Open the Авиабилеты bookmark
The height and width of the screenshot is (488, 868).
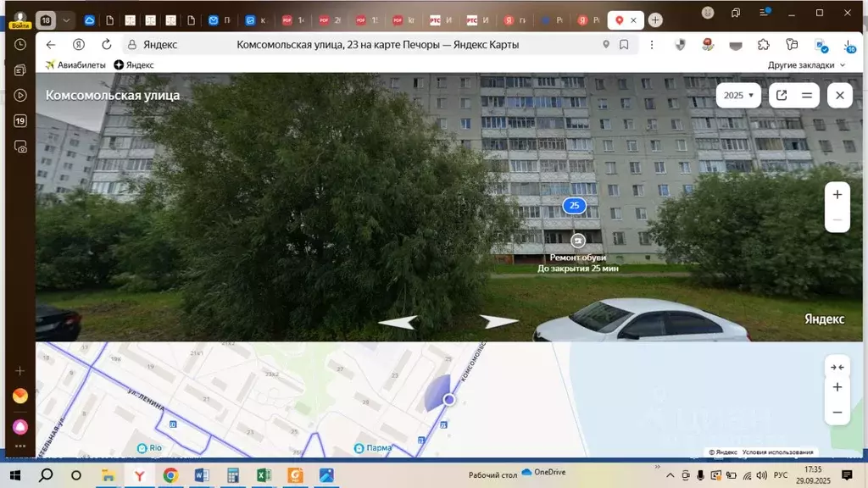[x=75, y=64]
